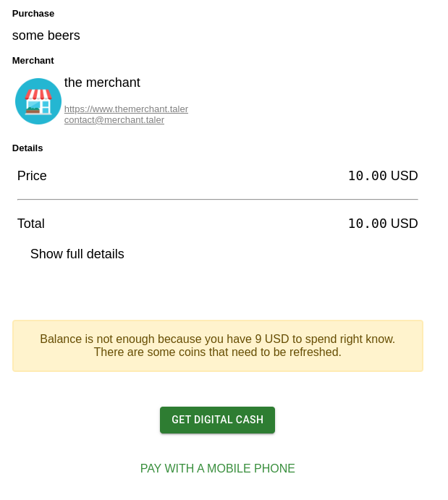Open the themerchant.taler website link
The height and width of the screenshot is (500, 448).
[126, 109]
